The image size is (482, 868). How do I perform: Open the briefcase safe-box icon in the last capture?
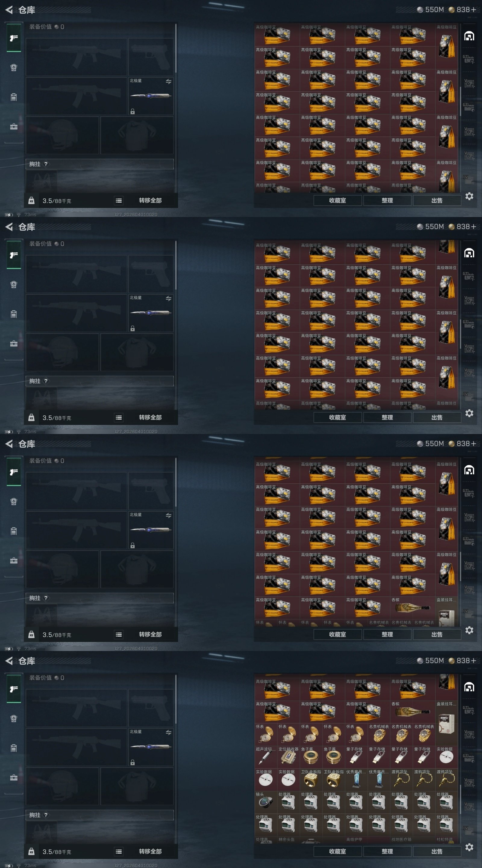click(x=14, y=778)
